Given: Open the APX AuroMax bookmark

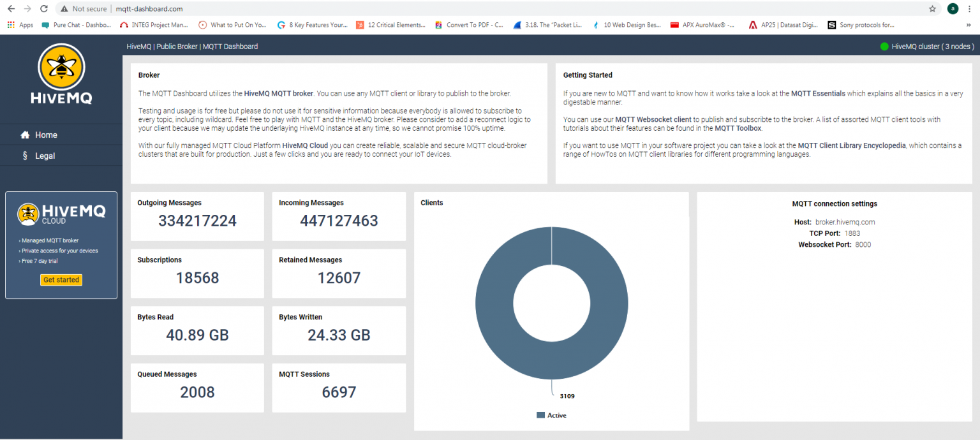Looking at the screenshot, I should (x=702, y=25).
